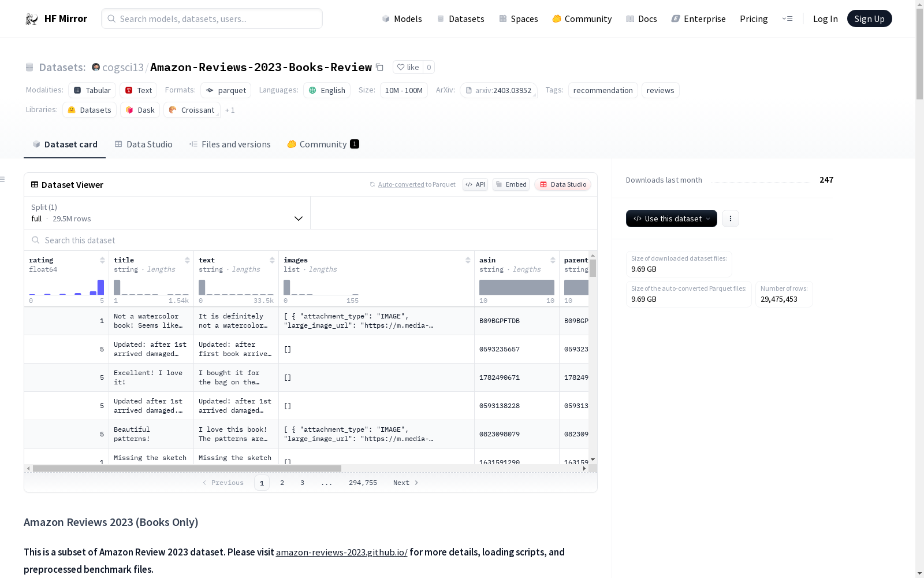Click the rating histogram highest bar
The width and height of the screenshot is (924, 578).
pyautogui.click(x=100, y=287)
